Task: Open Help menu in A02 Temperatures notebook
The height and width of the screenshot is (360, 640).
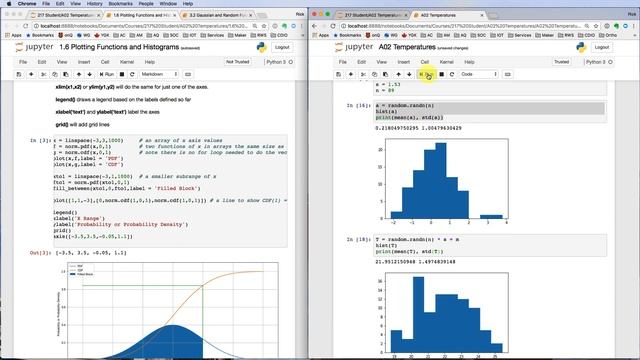Action: [x=469, y=62]
